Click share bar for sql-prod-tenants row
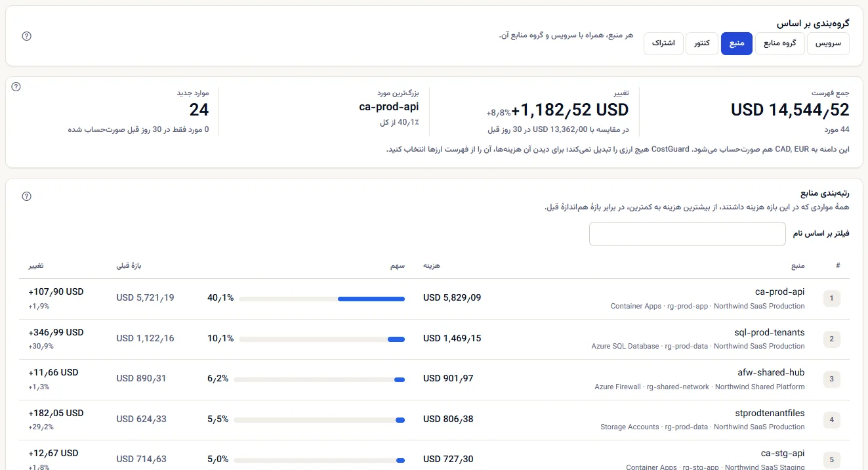The width and height of the screenshot is (868, 470). pos(321,339)
